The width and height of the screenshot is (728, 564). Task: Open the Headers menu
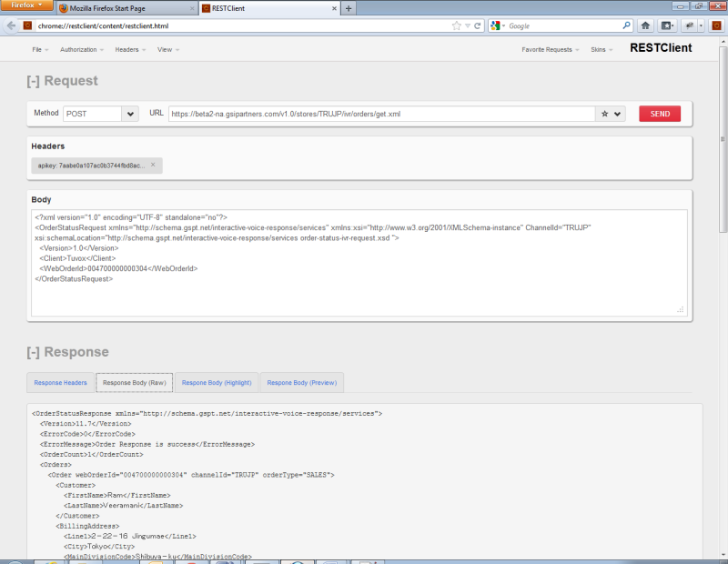[x=130, y=49]
